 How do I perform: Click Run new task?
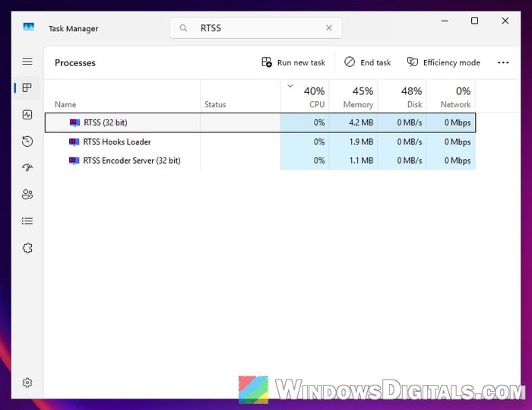click(293, 62)
